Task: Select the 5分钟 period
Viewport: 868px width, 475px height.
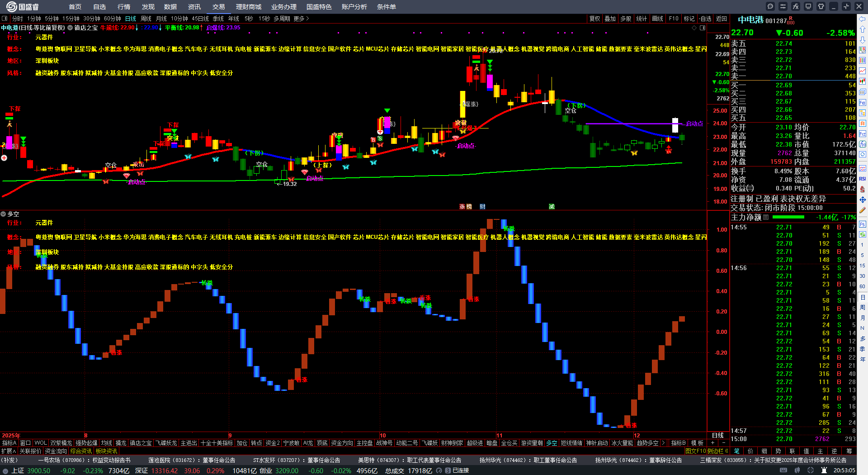Action: pos(52,19)
